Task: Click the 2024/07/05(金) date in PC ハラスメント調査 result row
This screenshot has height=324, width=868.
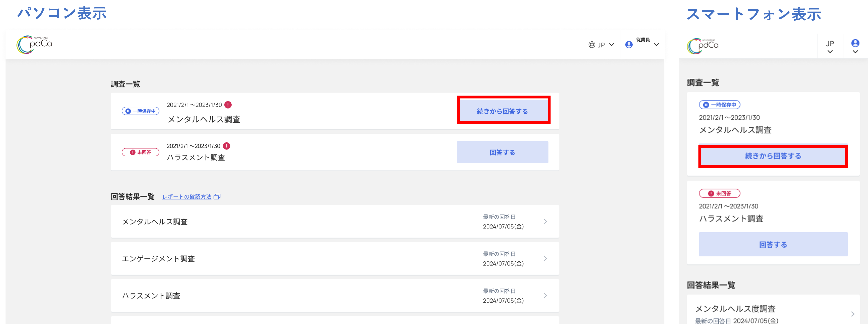Action: (503, 301)
